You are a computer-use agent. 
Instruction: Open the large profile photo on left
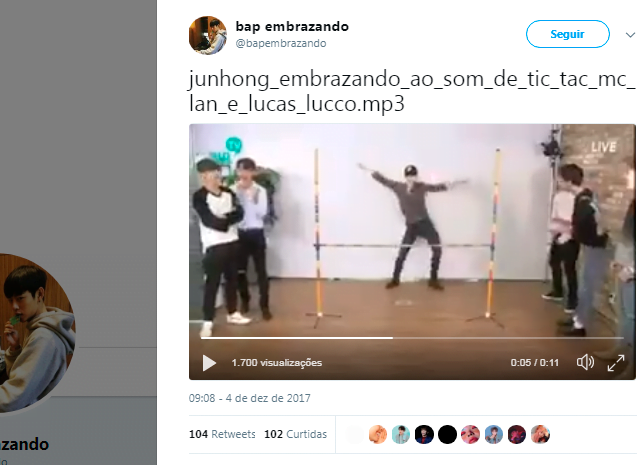tap(35, 333)
